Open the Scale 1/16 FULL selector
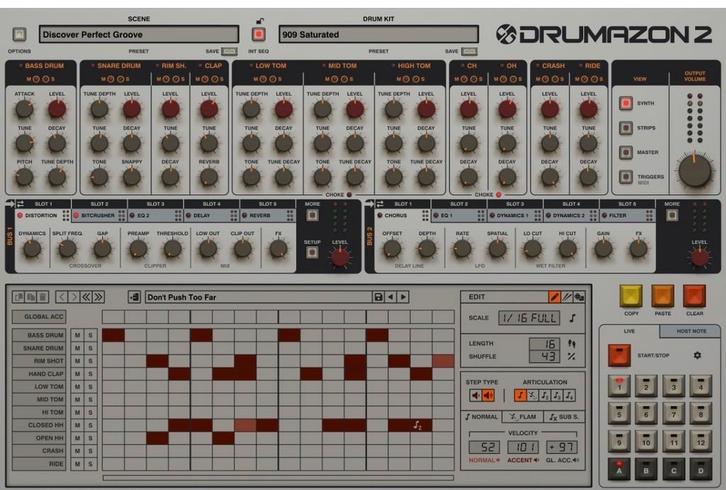This screenshot has height=490, width=726. coord(529,318)
